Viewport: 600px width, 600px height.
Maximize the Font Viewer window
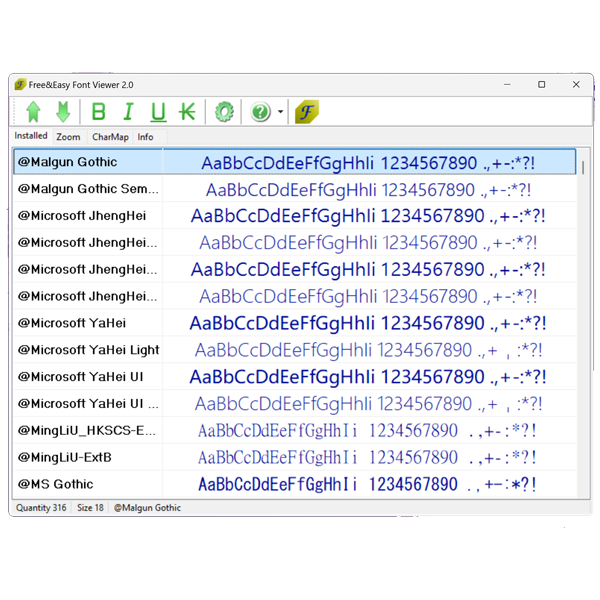pos(541,84)
